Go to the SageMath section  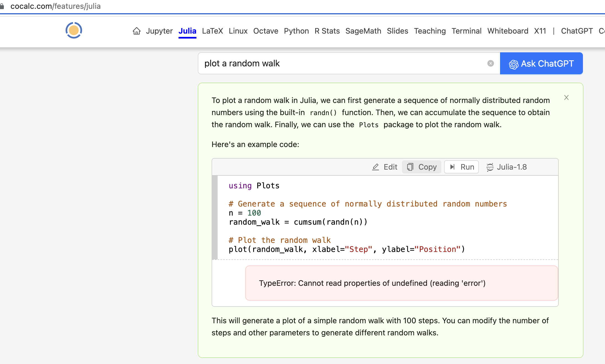point(363,31)
